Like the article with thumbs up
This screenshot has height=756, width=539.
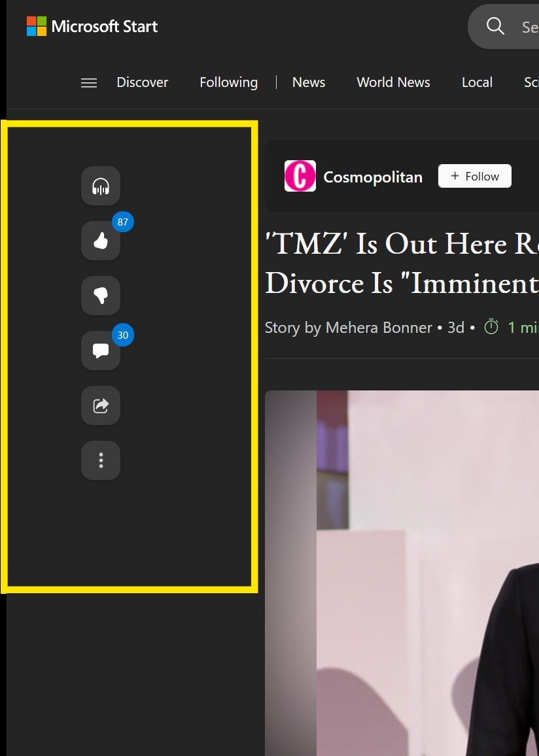click(x=100, y=241)
